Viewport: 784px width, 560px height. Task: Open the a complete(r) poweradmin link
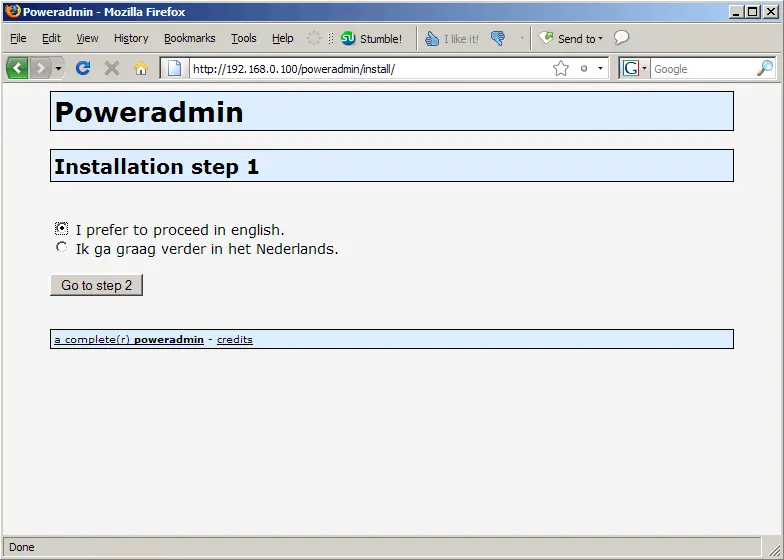(129, 340)
